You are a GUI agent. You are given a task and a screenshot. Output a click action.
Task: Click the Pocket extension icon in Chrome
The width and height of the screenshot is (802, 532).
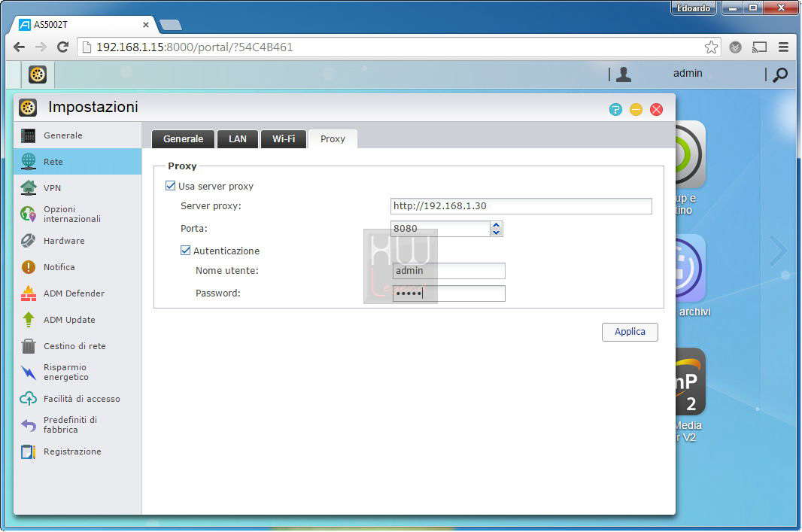(x=736, y=47)
